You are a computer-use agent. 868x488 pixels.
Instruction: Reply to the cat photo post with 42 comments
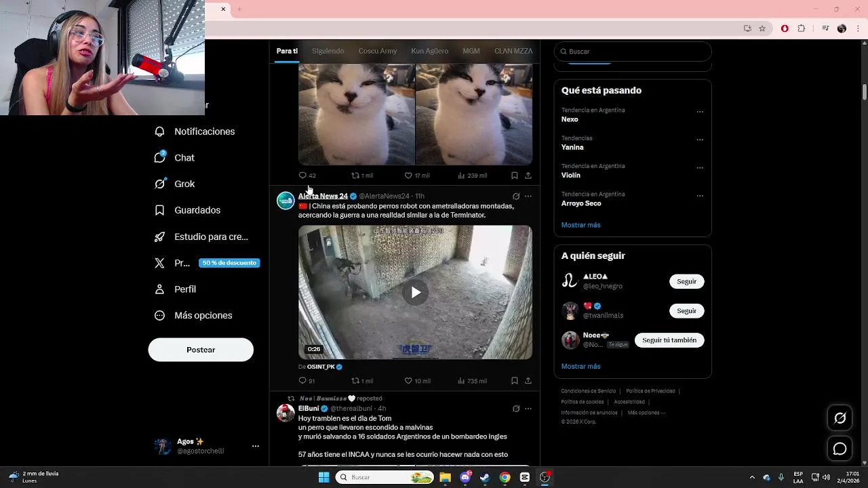click(307, 176)
